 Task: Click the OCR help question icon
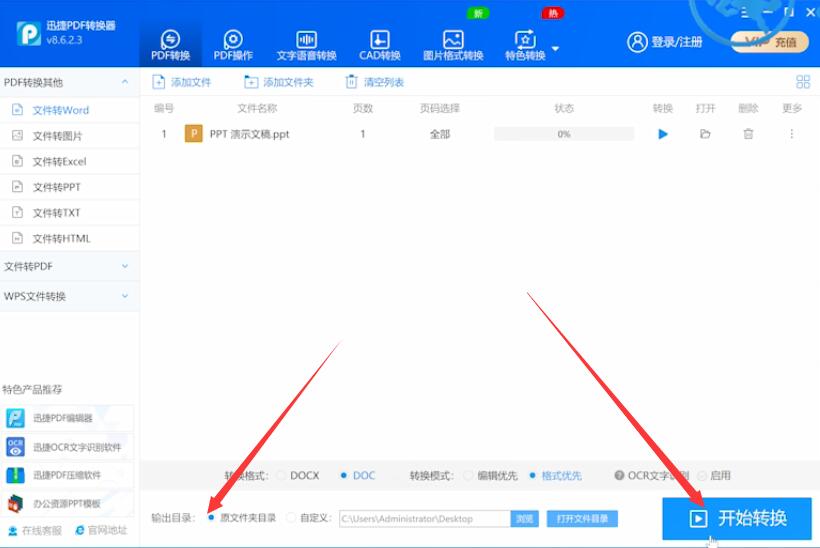point(619,475)
